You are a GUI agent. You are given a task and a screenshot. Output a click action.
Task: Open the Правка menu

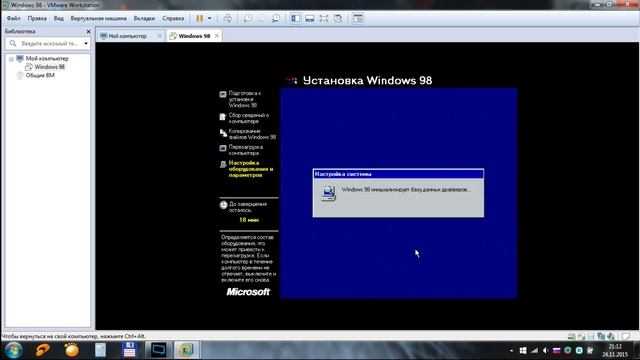pos(37,18)
